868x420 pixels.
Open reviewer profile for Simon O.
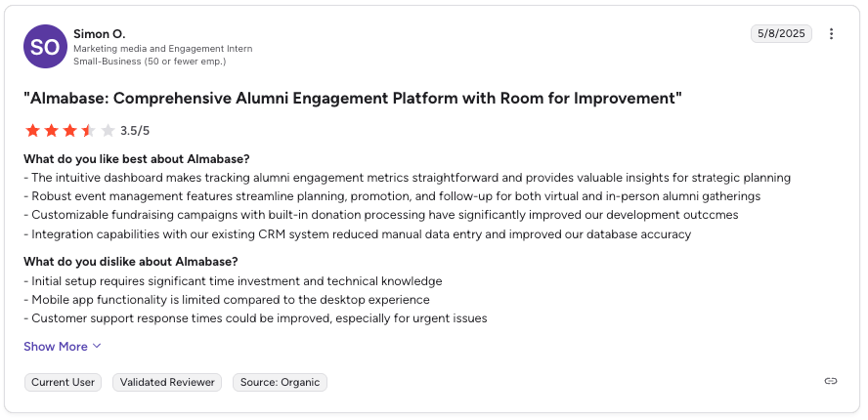click(x=100, y=34)
